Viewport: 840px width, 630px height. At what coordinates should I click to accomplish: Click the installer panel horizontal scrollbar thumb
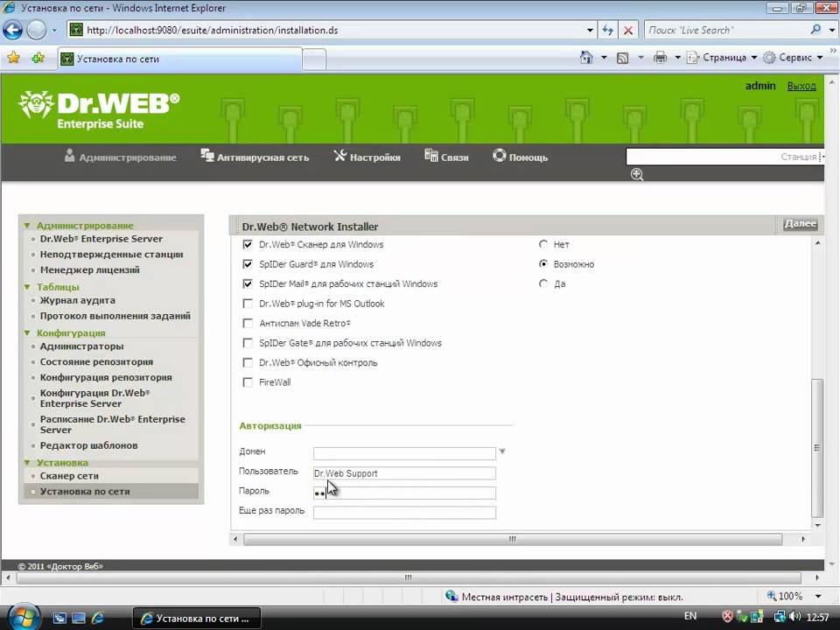click(513, 539)
